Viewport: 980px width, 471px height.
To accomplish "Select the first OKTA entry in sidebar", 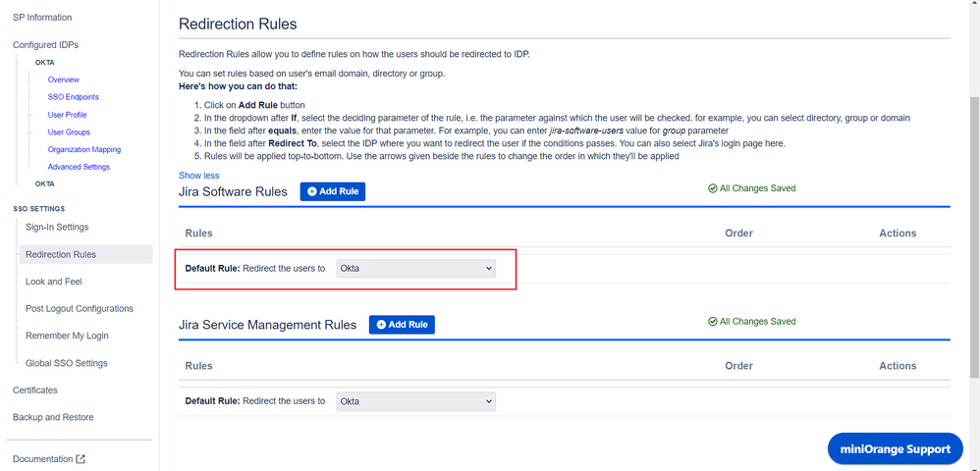I will (44, 63).
